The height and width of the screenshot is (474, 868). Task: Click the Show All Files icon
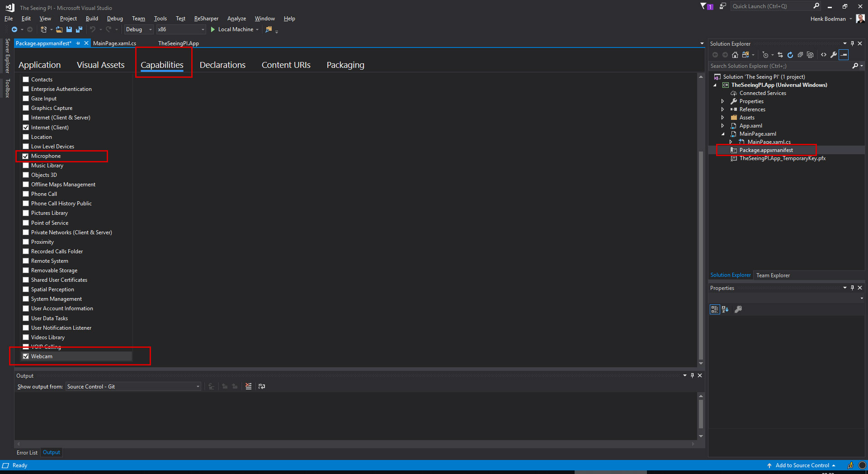pos(810,55)
